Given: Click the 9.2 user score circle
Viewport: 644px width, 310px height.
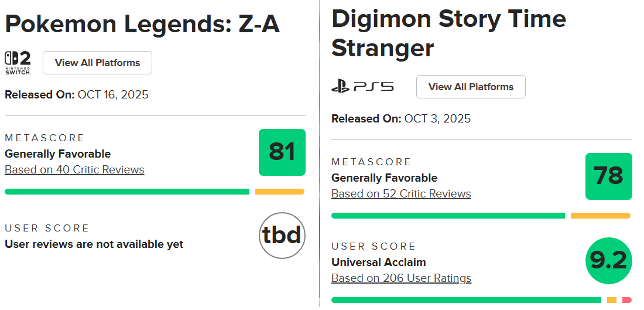Looking at the screenshot, I should [609, 261].
